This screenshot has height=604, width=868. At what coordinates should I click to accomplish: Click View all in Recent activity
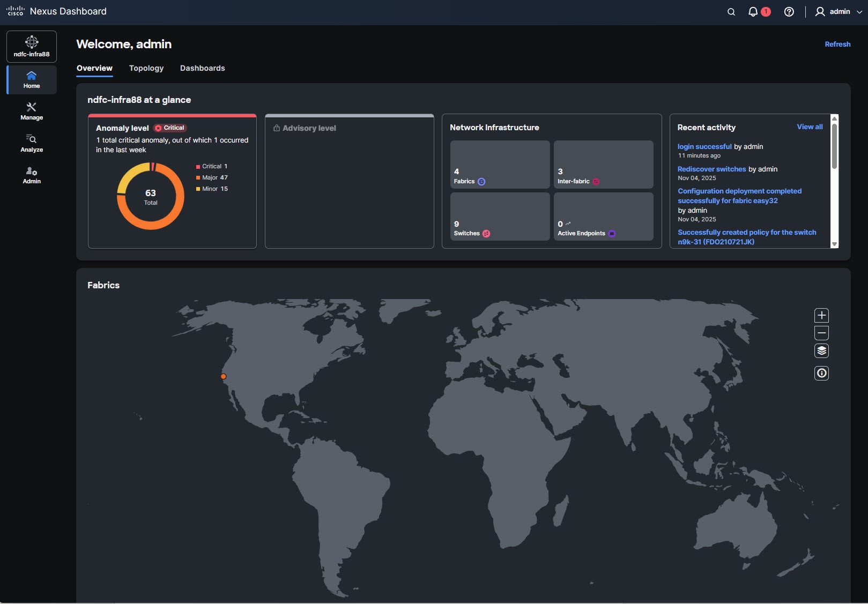pos(810,127)
